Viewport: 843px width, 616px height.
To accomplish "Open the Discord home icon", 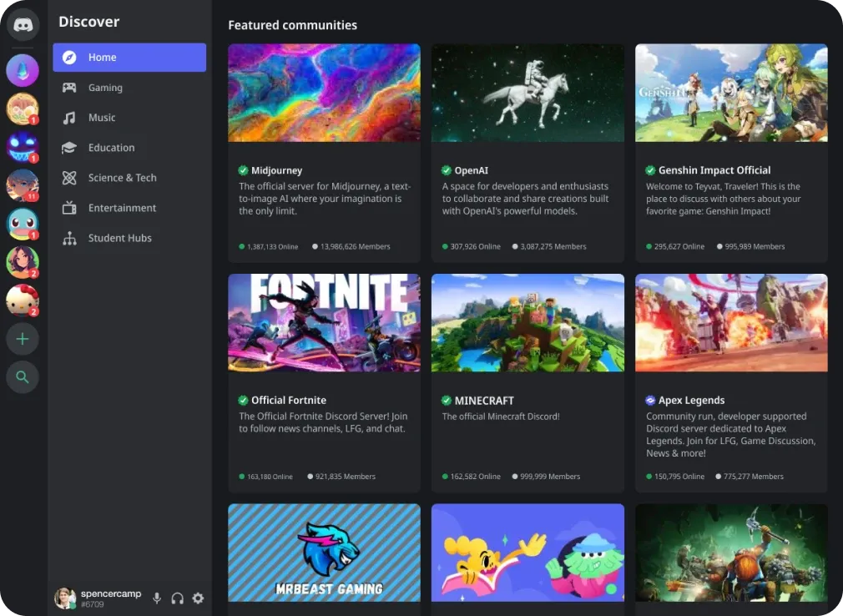I will (x=23, y=24).
